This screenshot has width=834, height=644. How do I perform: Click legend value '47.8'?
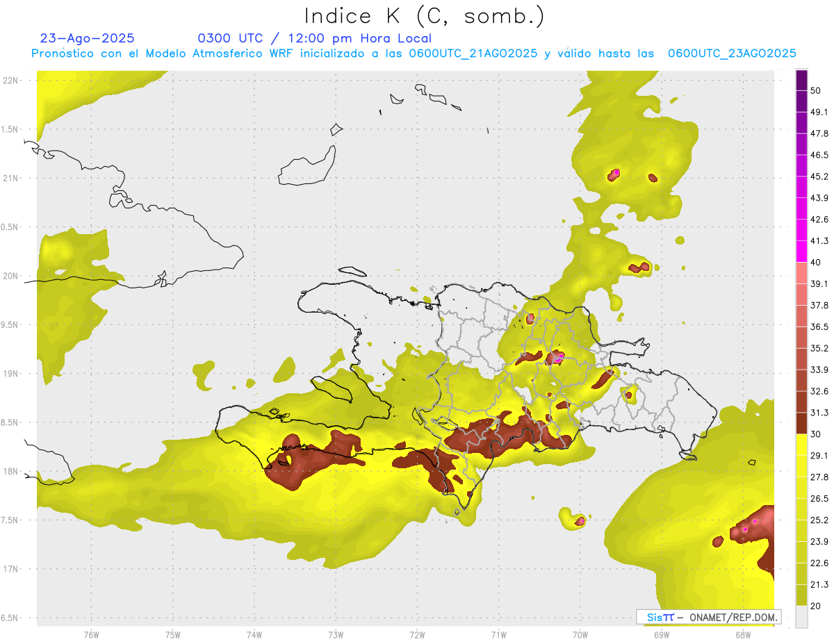(x=819, y=133)
